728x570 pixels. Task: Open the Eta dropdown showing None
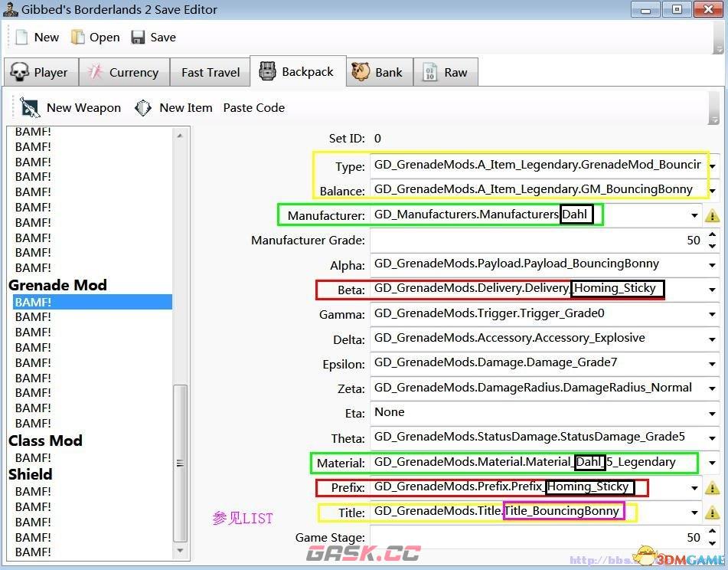tap(712, 414)
